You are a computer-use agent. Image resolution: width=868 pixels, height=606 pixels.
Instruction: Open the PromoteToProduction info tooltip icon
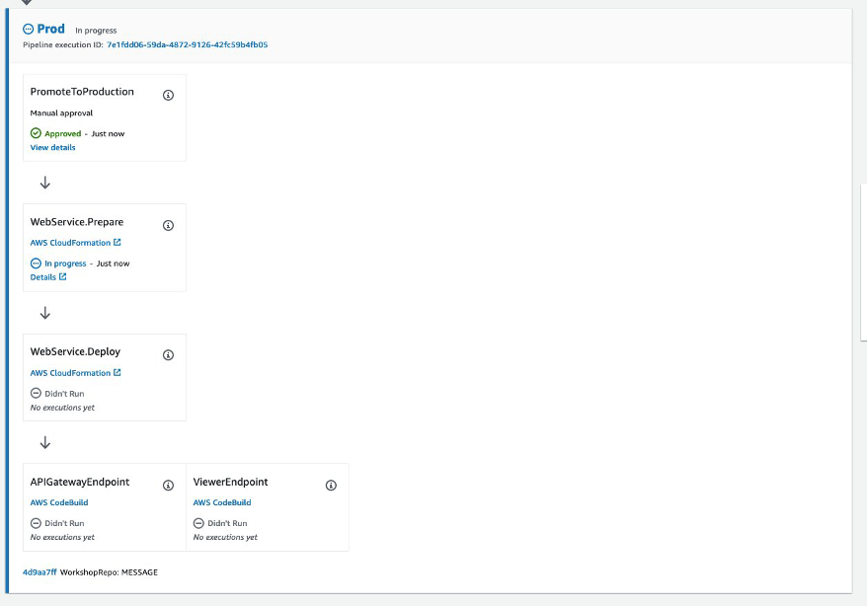[168, 95]
